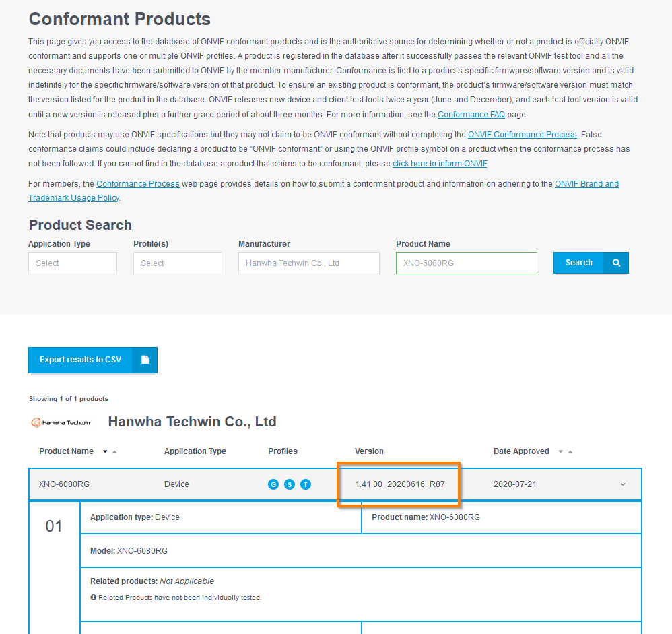
Task: Open the Conformance FAQ link
Action: coord(471,115)
